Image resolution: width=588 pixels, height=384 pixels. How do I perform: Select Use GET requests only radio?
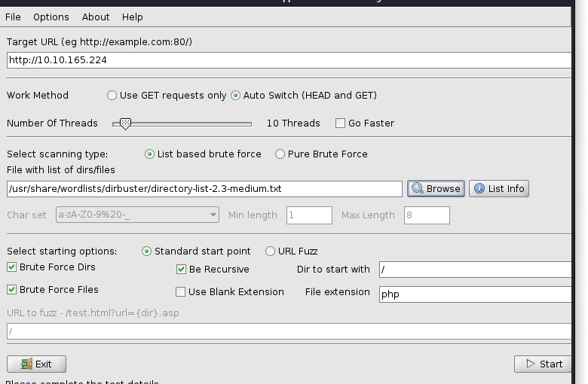112,96
